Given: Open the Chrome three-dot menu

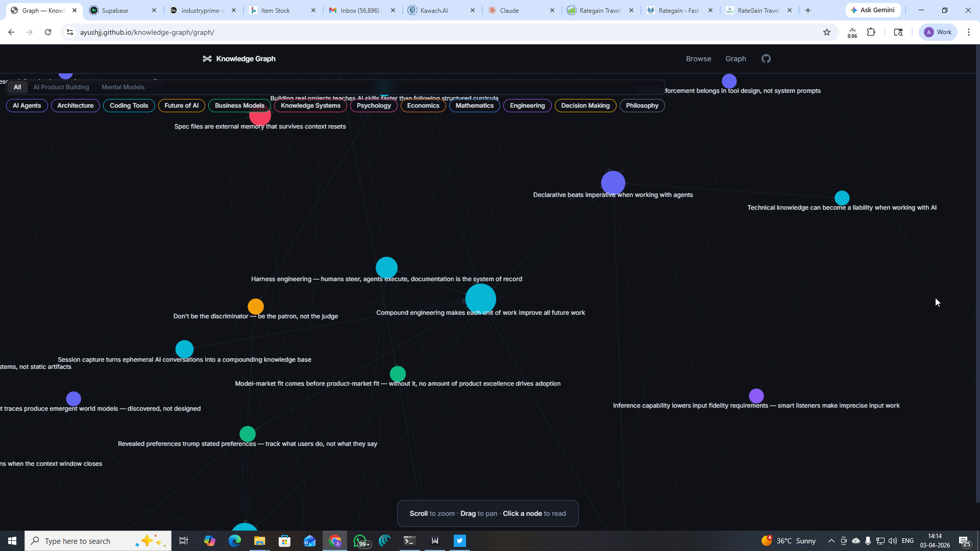Looking at the screenshot, I should [x=969, y=32].
